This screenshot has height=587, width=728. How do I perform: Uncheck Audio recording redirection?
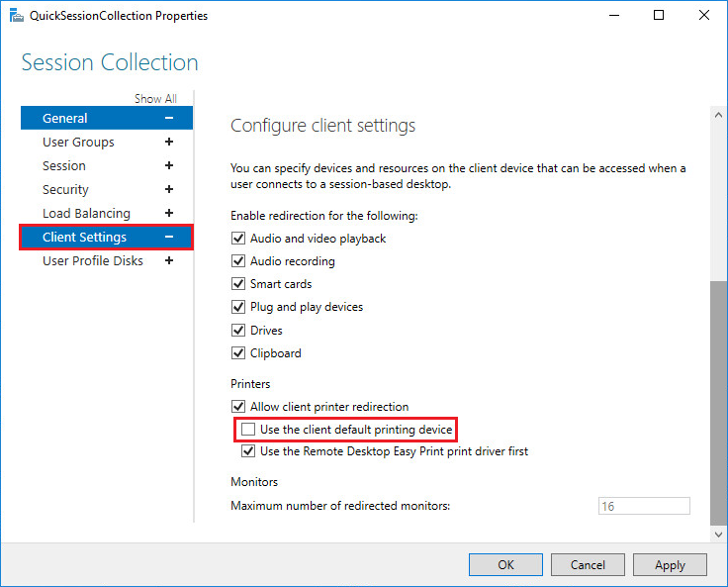click(x=237, y=261)
